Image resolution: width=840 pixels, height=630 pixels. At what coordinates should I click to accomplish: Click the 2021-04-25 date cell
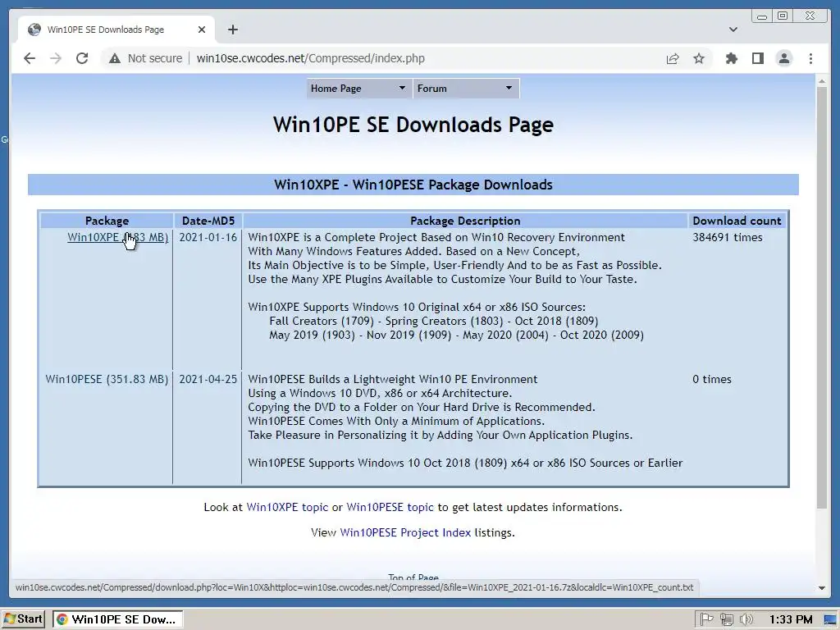pyautogui.click(x=208, y=379)
